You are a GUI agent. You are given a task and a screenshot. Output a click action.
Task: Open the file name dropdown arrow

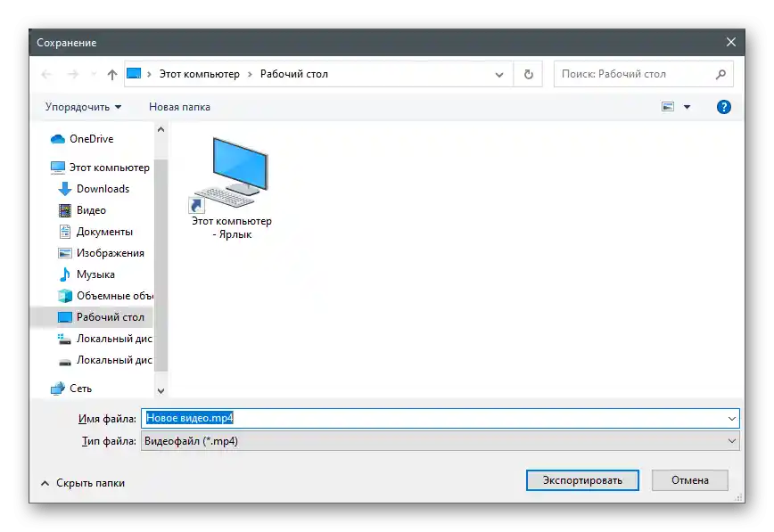[x=732, y=419]
